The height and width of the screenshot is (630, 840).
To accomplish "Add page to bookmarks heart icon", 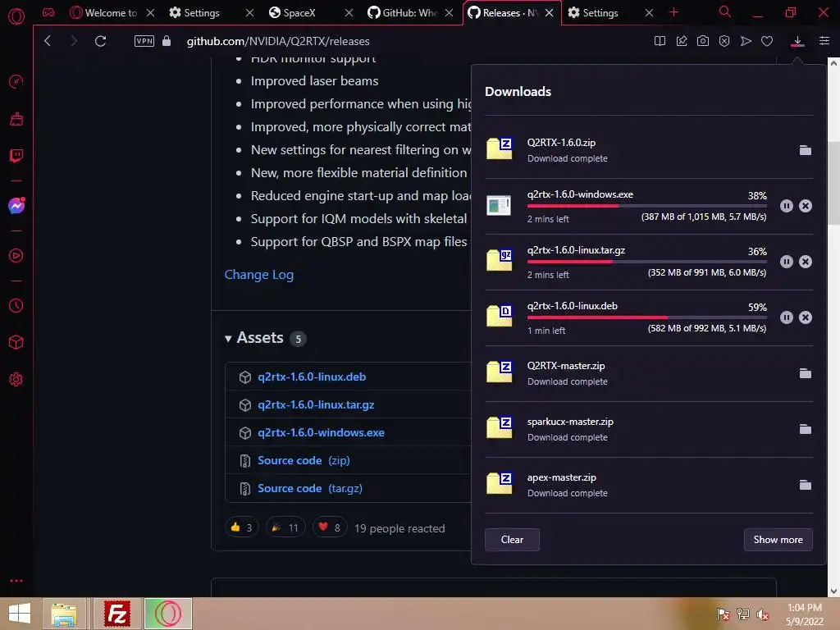I will click(x=767, y=41).
